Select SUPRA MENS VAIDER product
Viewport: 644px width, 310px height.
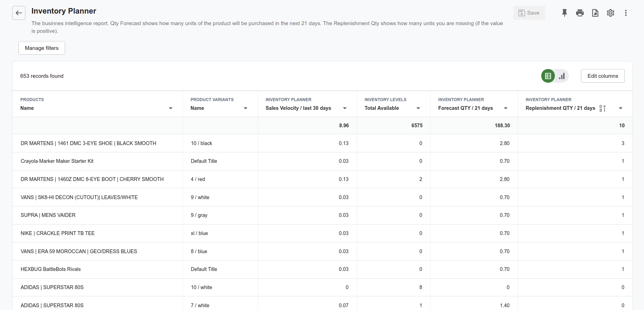point(48,215)
